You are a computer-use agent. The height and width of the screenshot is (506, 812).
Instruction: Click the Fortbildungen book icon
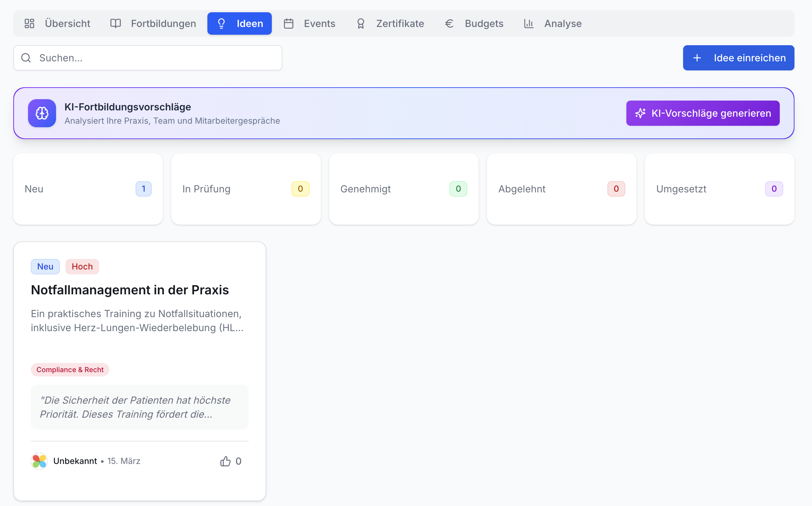[x=116, y=23]
